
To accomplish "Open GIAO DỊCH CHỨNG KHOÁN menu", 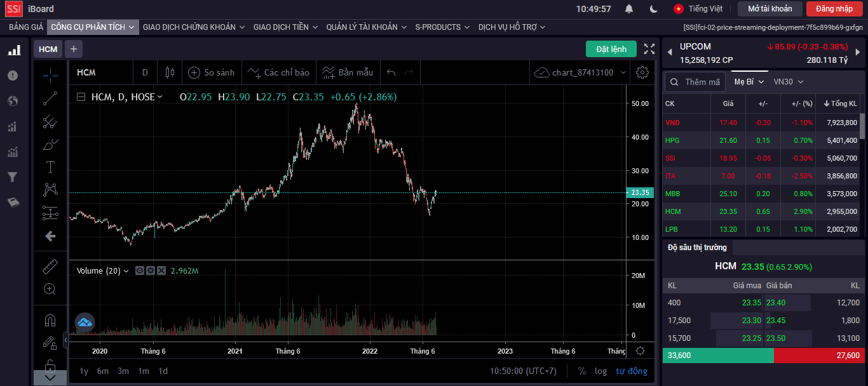I will pos(194,27).
